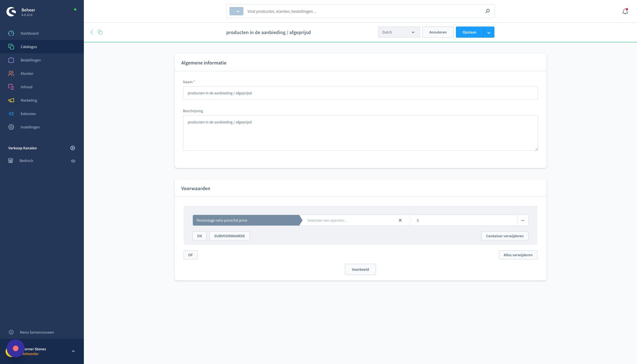Click the Extensies plug icon
This screenshot has width=637, height=364.
11,114
